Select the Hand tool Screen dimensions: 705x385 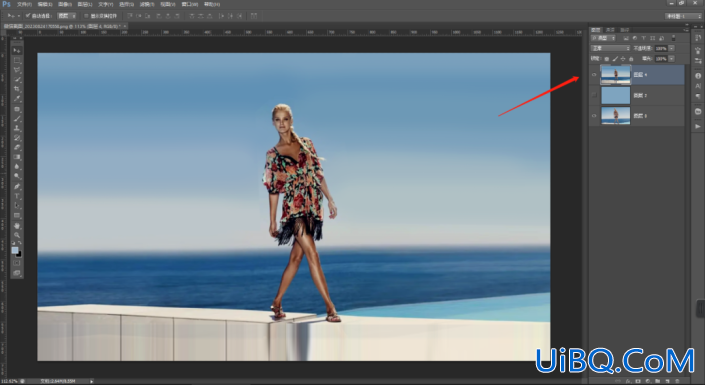[17, 226]
